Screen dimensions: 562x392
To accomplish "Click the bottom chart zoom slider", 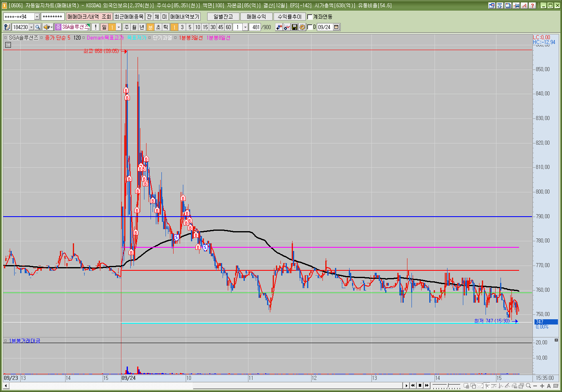I will click(x=446, y=386).
